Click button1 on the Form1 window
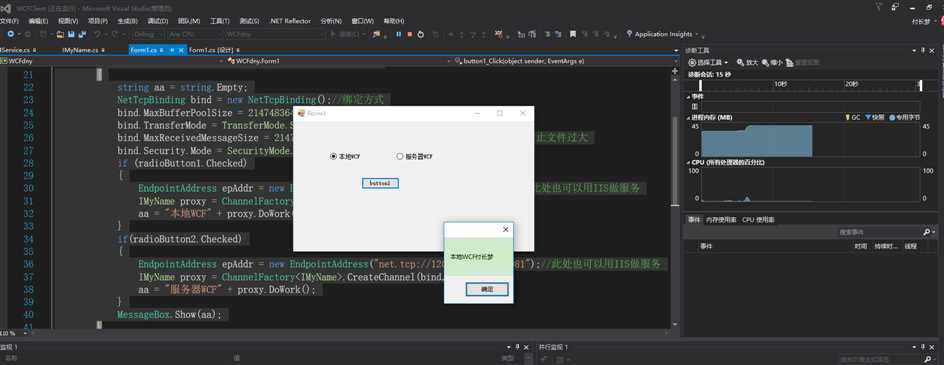Image resolution: width=944 pixels, height=365 pixels. pyautogui.click(x=380, y=182)
